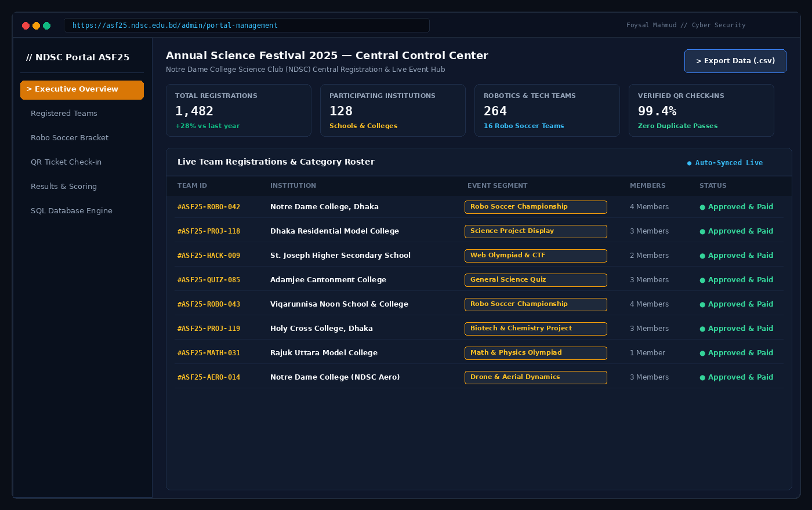Click team ID #ASF25-PROJ-119
Image resolution: width=812 pixels, height=510 pixels.
(x=209, y=329)
